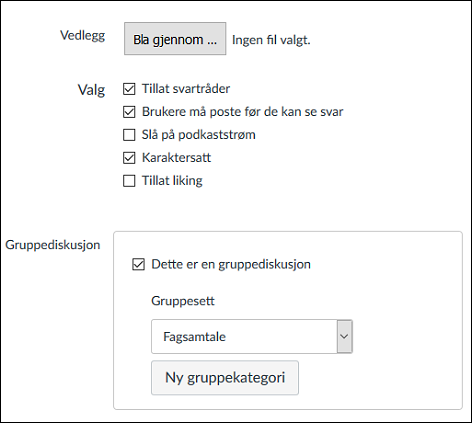Uncheck Dette er en gruppediskusjon box
Image resolution: width=472 pixels, height=423 pixels.
click(138, 264)
